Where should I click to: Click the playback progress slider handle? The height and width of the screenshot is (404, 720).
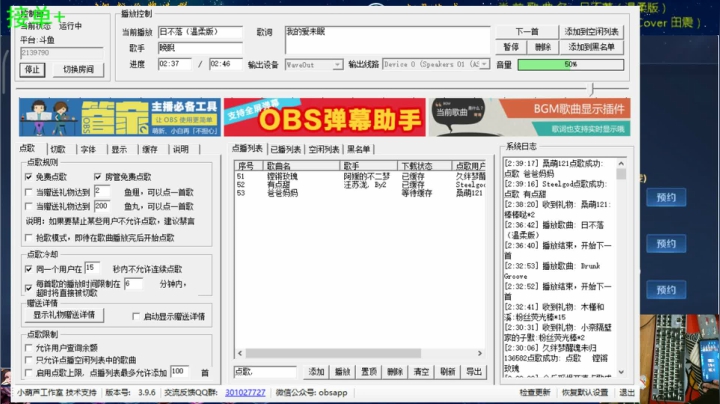coord(592,89)
